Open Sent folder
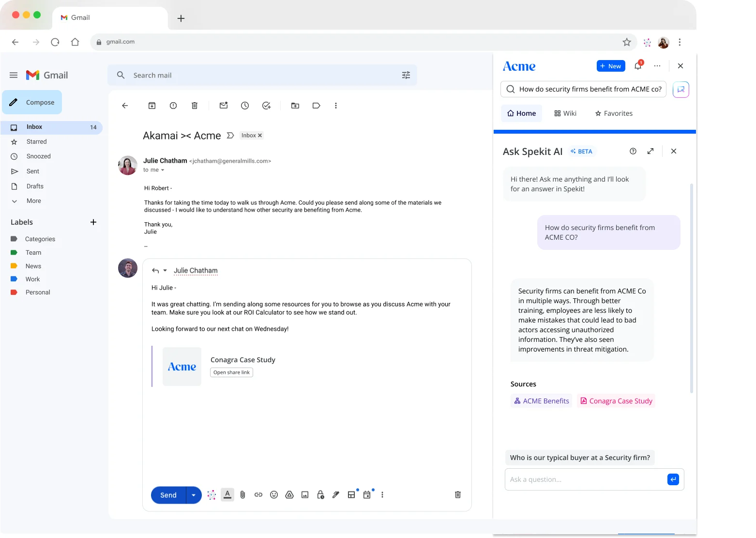Screen dimensions: 756x538 pyautogui.click(x=32, y=171)
